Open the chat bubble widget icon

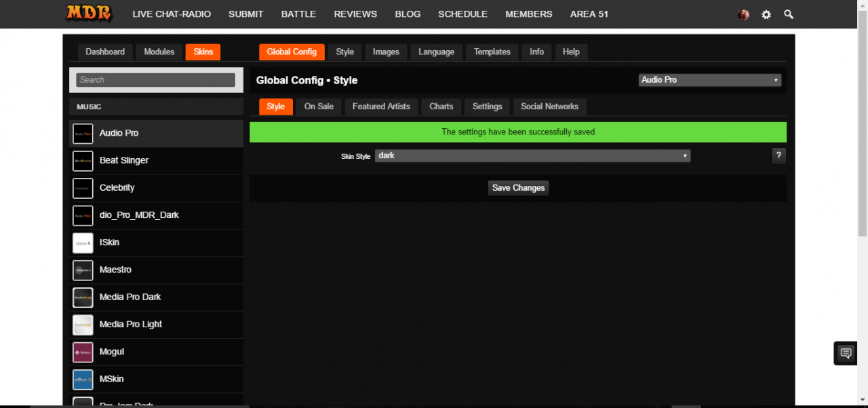click(x=846, y=353)
